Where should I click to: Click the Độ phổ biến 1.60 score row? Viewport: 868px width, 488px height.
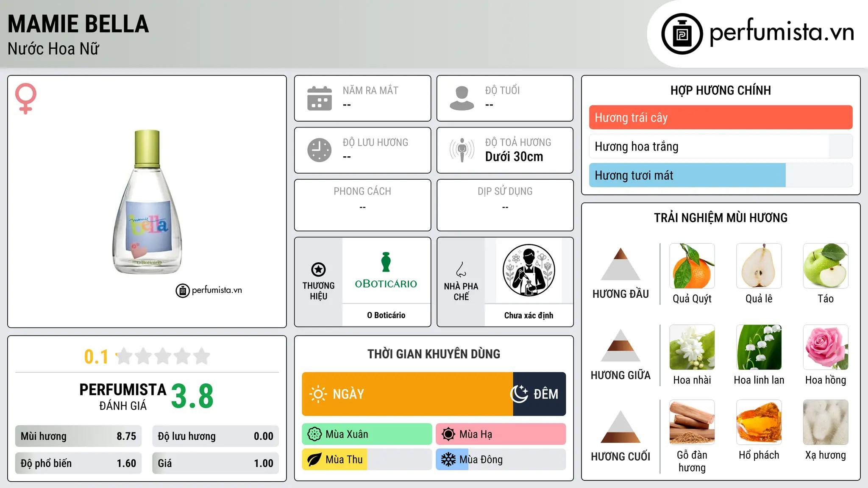point(78,463)
